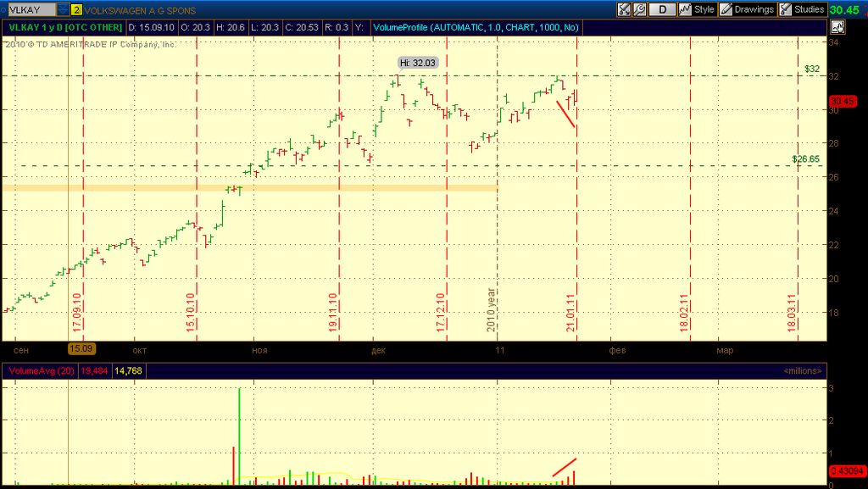The width and height of the screenshot is (868, 489).
Task: Open the Drawings menu
Action: tap(748, 9)
